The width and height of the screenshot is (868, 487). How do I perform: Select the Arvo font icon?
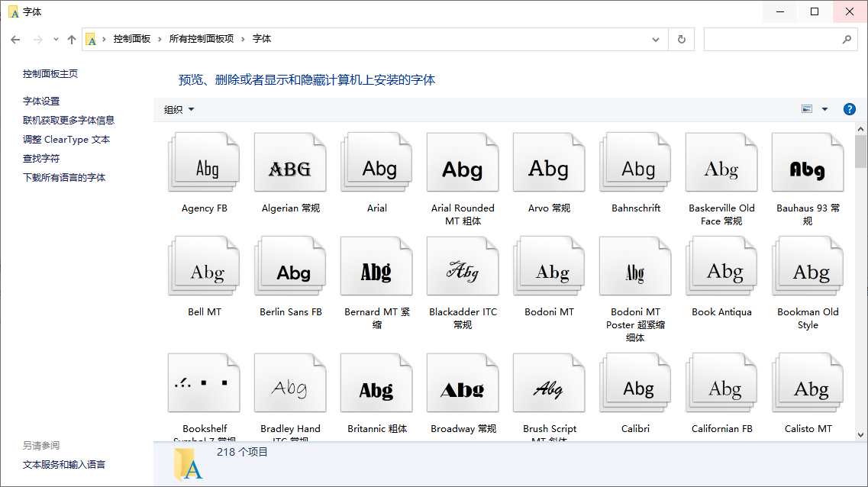(x=549, y=162)
